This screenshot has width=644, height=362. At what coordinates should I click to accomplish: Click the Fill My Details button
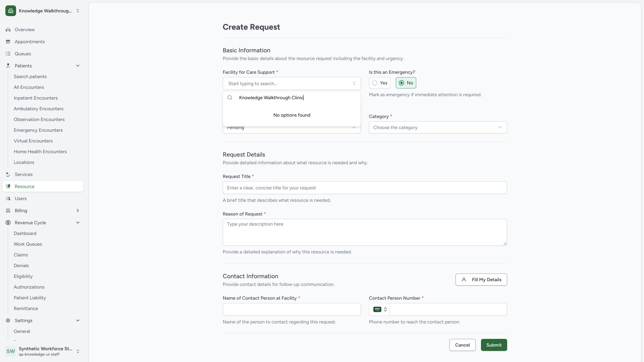pos(481,280)
